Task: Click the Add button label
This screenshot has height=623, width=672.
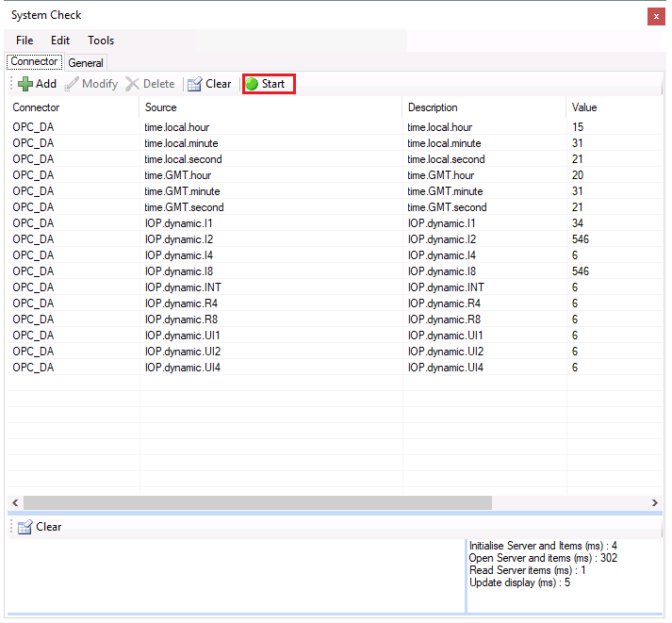Action: (46, 84)
